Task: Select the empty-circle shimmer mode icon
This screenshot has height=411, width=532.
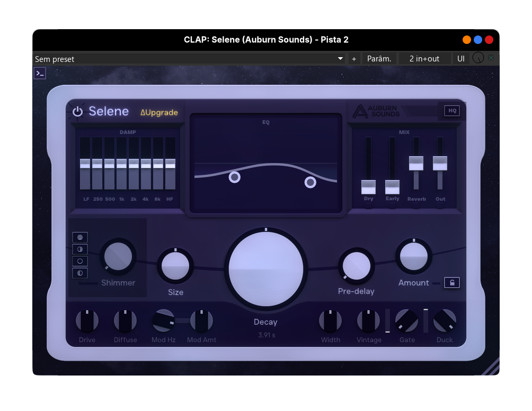Action: (x=80, y=261)
